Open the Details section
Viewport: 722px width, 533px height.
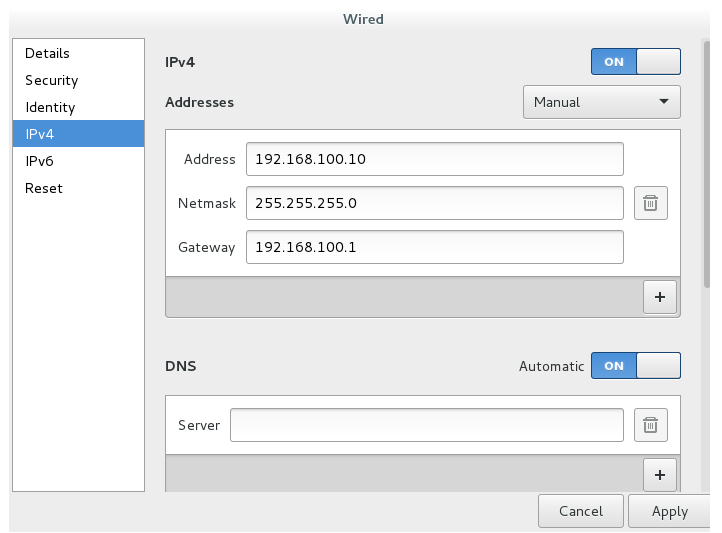click(x=78, y=53)
